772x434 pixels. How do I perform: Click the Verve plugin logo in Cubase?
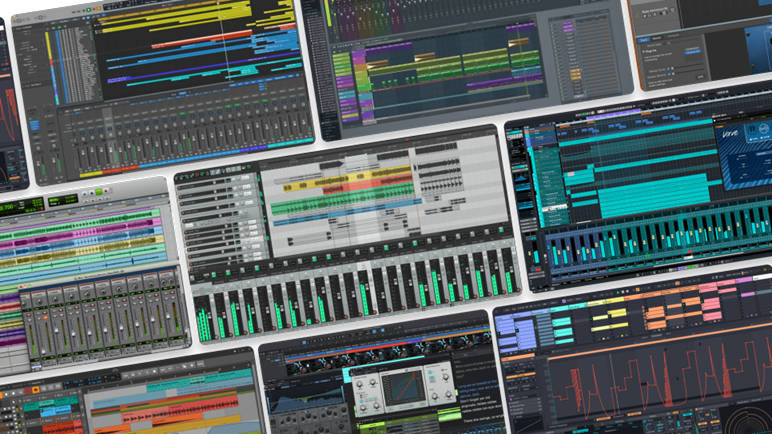coord(730,134)
